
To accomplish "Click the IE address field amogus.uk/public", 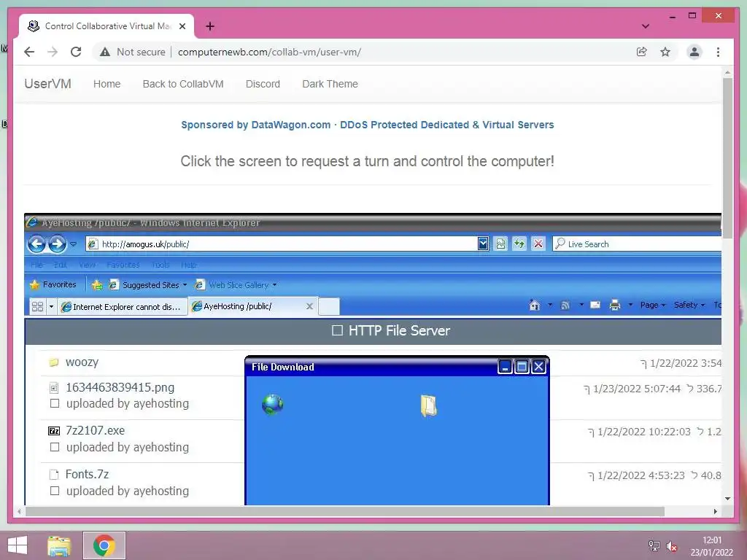I will (282, 244).
